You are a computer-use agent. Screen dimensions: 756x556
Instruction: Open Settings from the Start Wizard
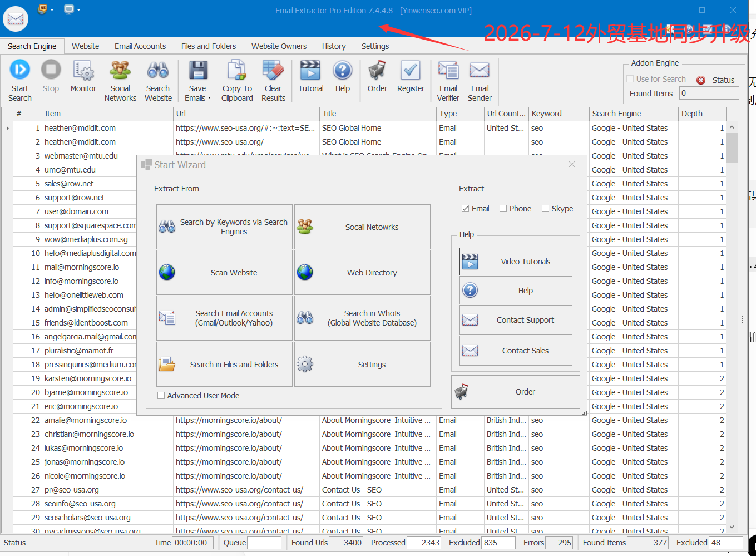[362, 365]
